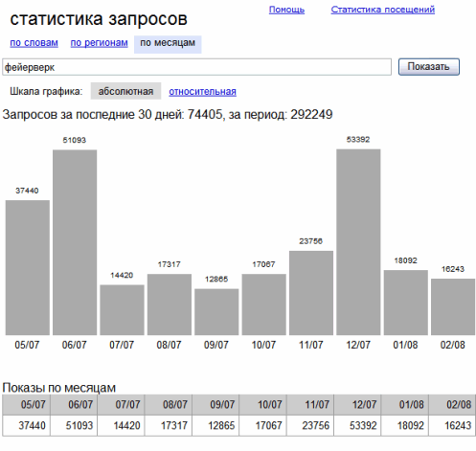Screen dimensions: 476x451
Task: Click the 05/07 axis label under chart
Action: click(x=27, y=345)
